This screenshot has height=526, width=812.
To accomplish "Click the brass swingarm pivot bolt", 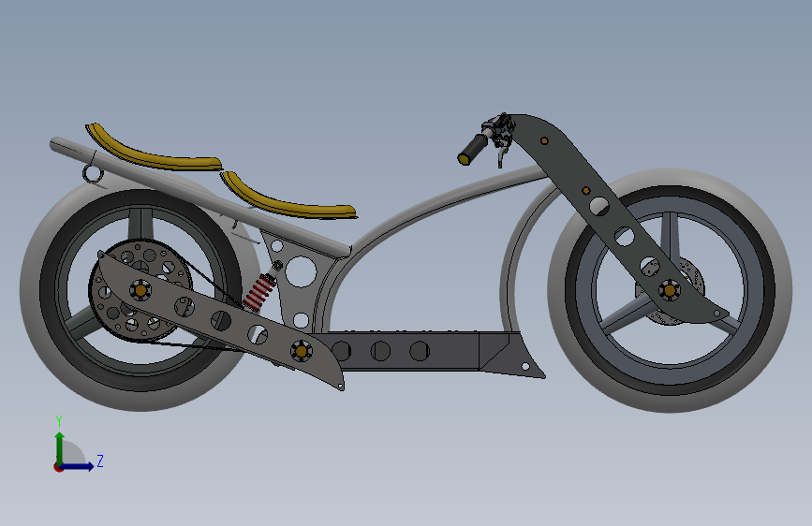I will [x=302, y=351].
